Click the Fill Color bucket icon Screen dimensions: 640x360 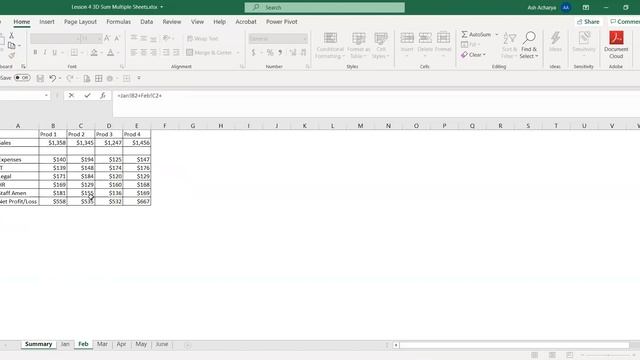pyautogui.click(x=94, y=52)
